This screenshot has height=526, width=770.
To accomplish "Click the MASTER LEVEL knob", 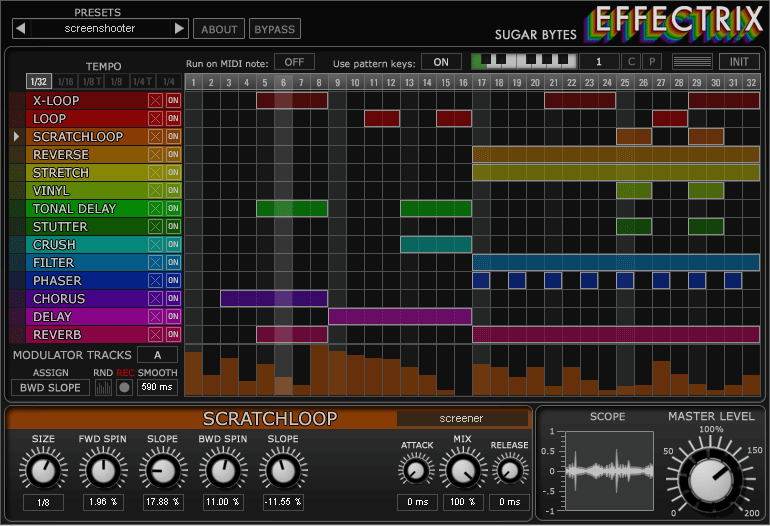I will pyautogui.click(x=711, y=479).
